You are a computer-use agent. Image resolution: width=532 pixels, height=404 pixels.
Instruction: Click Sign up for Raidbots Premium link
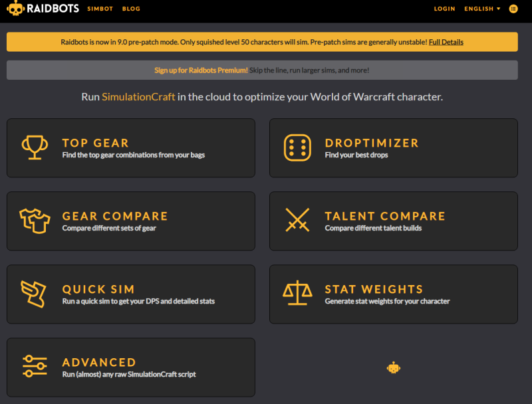[x=201, y=70]
